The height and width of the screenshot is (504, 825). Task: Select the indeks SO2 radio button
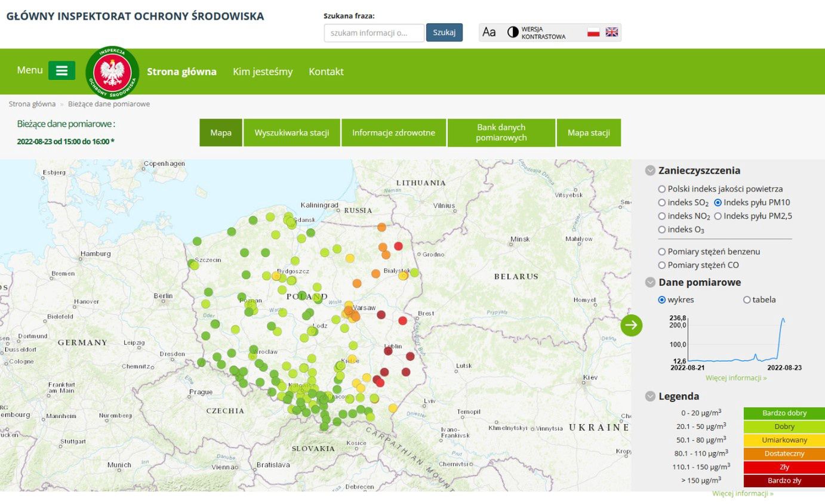click(662, 203)
